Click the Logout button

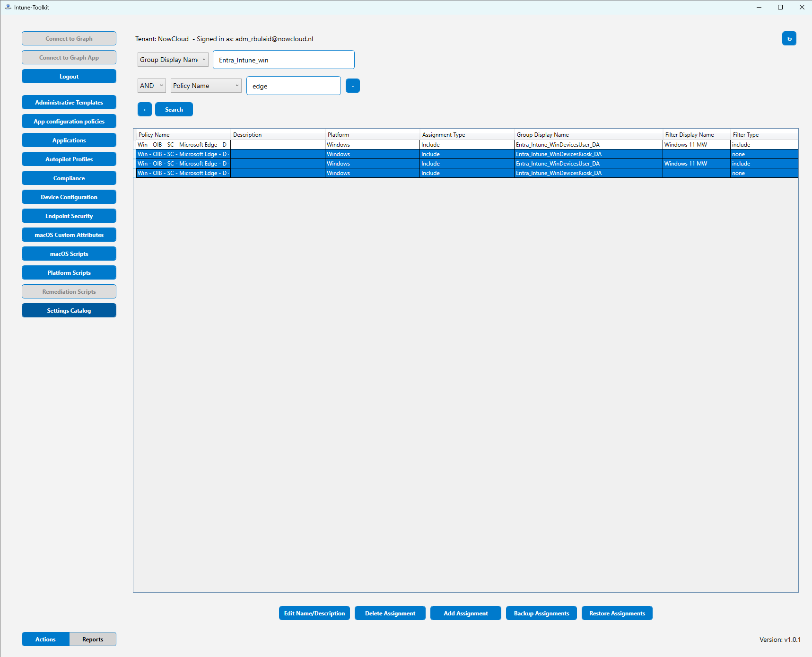(x=69, y=77)
